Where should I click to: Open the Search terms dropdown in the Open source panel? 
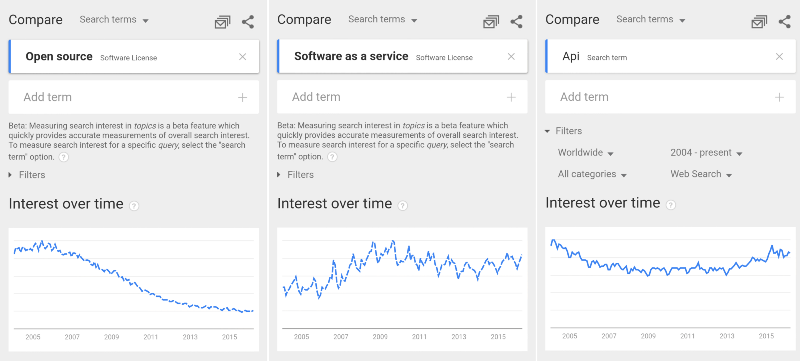click(114, 20)
